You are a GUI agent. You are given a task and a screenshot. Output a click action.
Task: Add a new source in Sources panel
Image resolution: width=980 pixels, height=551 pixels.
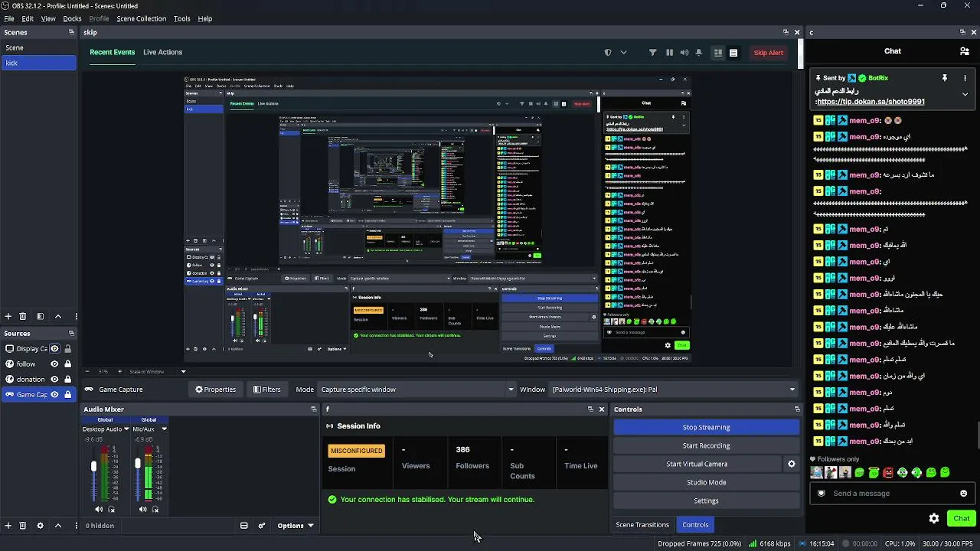point(8,526)
